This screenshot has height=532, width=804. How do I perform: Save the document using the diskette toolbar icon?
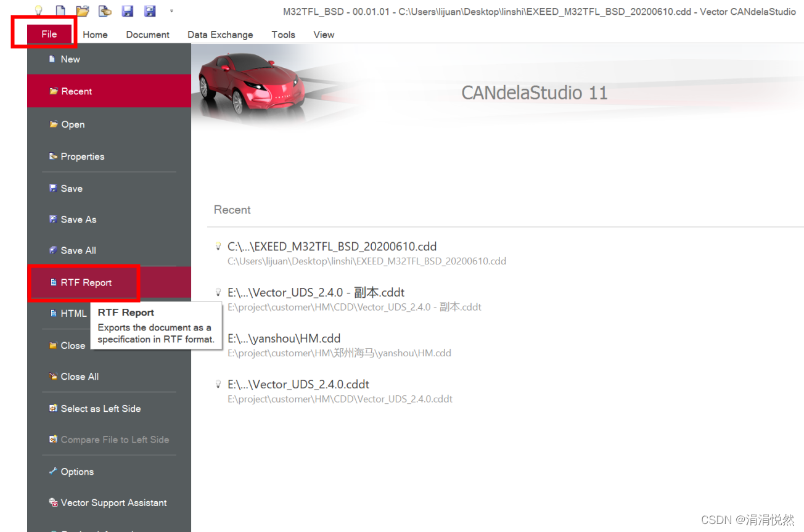pyautogui.click(x=128, y=10)
